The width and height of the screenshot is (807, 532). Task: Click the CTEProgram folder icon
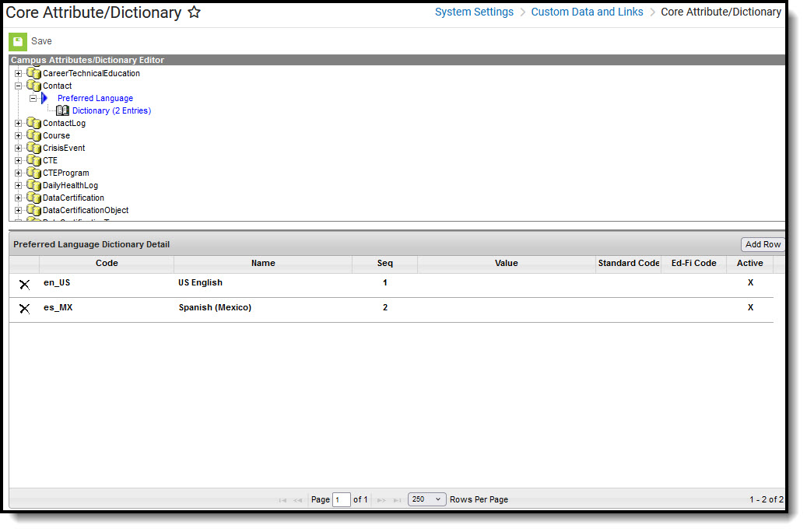(x=34, y=173)
